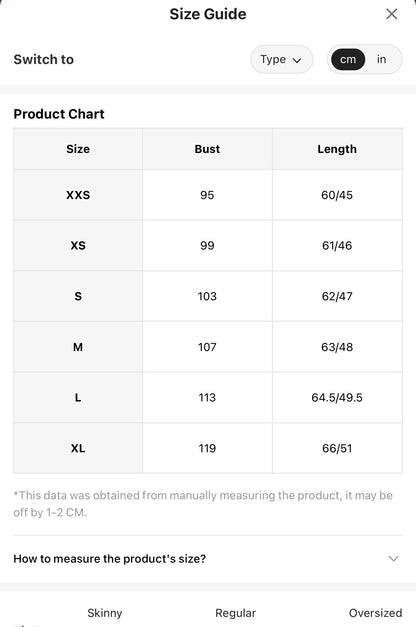This screenshot has height=627, width=416.
Task: Select the XL size row
Action: coord(208,448)
